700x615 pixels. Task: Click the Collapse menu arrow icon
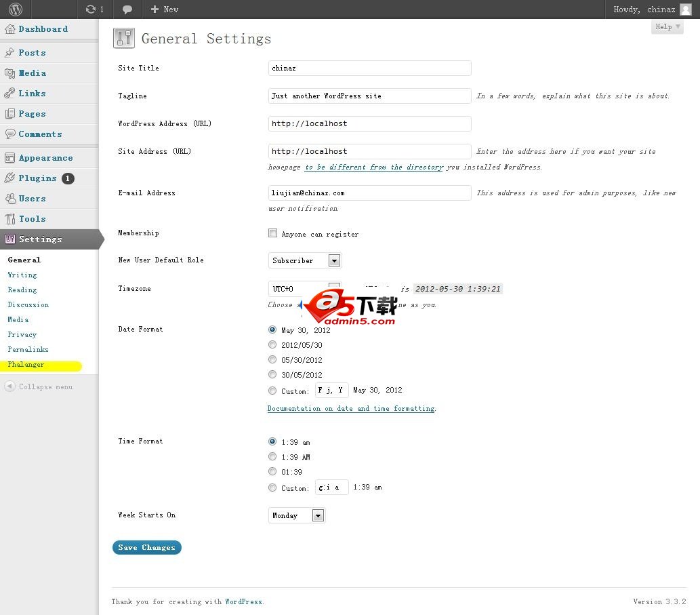coord(10,386)
